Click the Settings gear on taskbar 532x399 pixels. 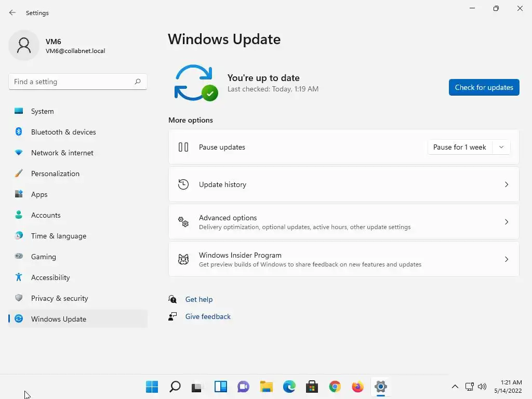pyautogui.click(x=381, y=387)
